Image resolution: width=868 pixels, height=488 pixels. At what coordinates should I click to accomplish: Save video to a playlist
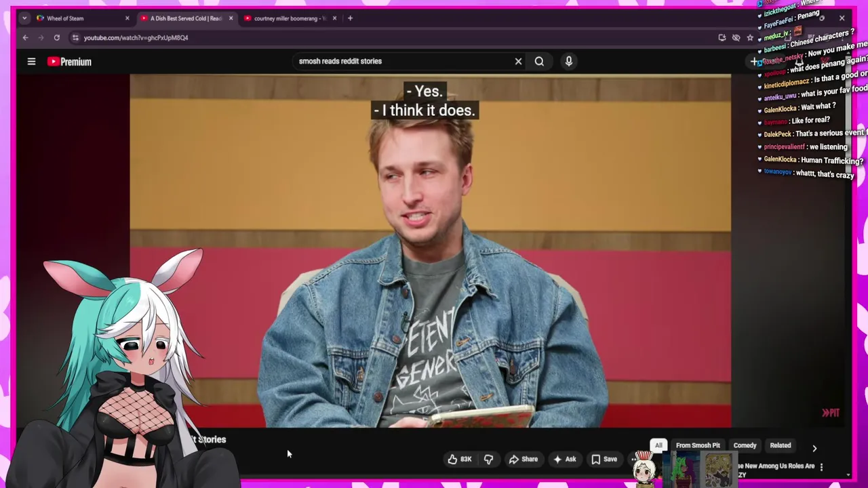604,460
